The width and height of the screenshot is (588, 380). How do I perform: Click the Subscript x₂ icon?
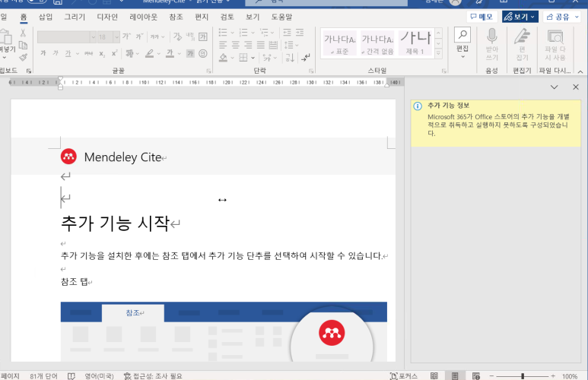[x=102, y=54]
